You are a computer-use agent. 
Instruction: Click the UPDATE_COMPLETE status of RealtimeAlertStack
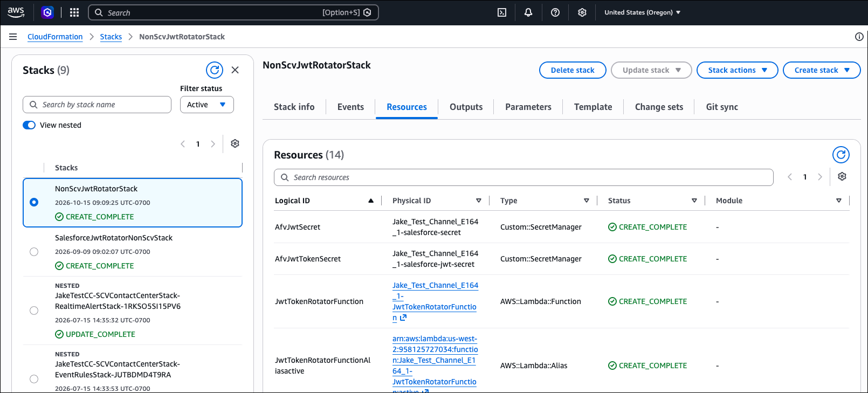95,334
